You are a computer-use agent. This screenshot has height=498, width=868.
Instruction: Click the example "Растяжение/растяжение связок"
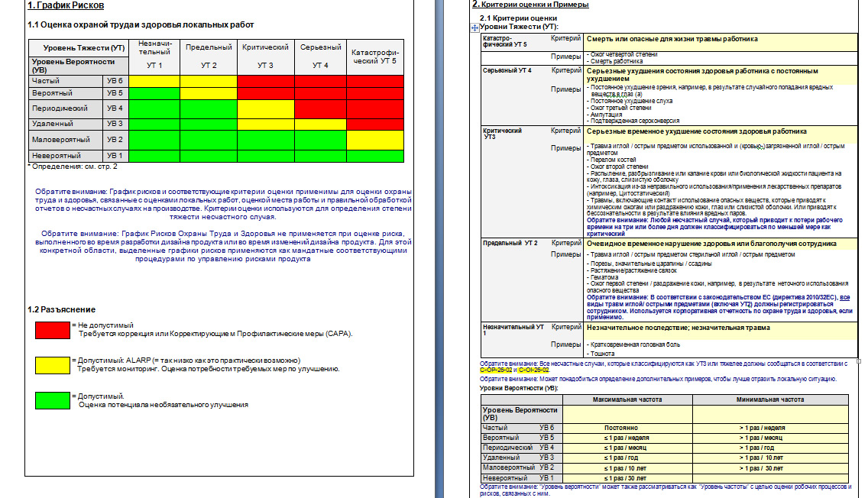coord(633,270)
